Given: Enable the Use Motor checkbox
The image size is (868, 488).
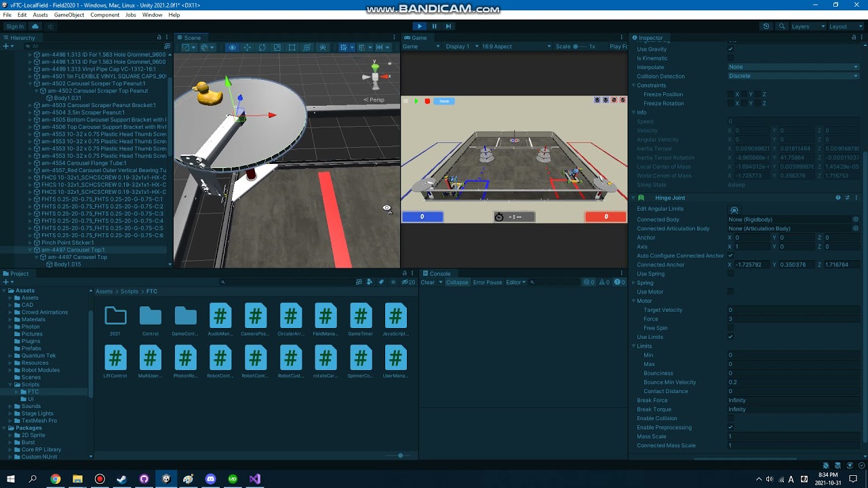Looking at the screenshot, I should (x=730, y=291).
